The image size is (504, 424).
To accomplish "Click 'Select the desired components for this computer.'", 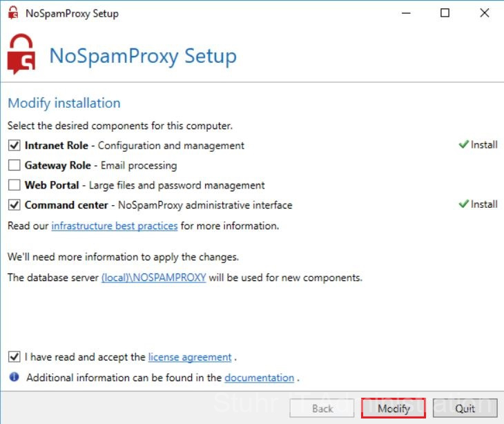I will click(120, 126).
